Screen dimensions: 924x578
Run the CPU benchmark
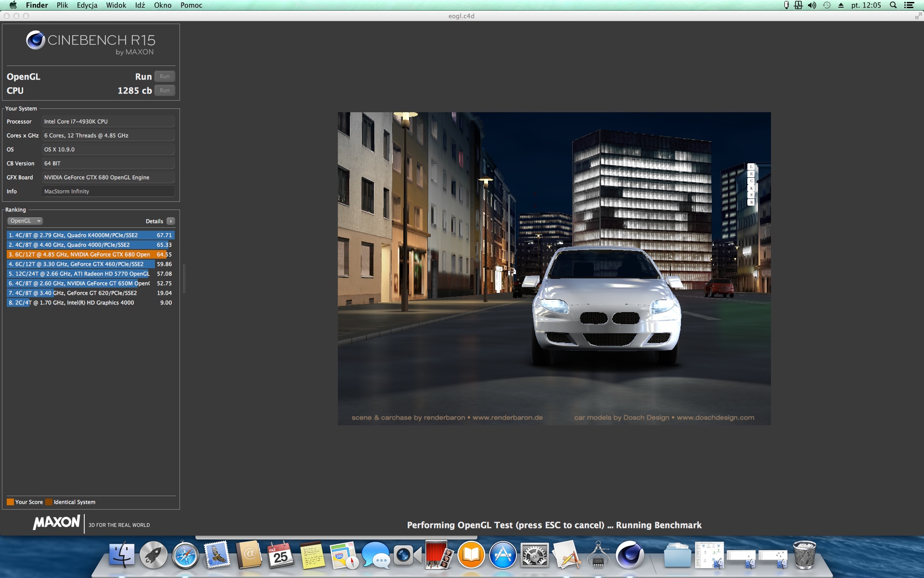point(165,91)
